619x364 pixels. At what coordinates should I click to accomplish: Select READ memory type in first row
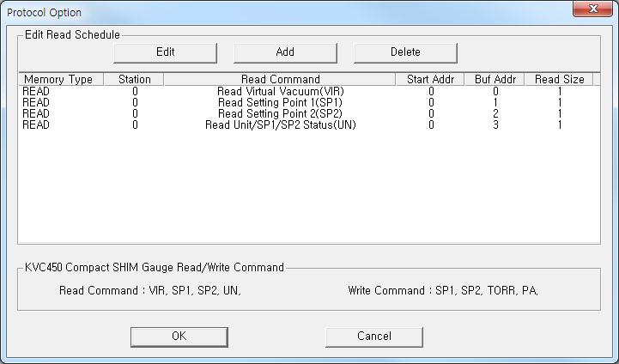click(36, 92)
